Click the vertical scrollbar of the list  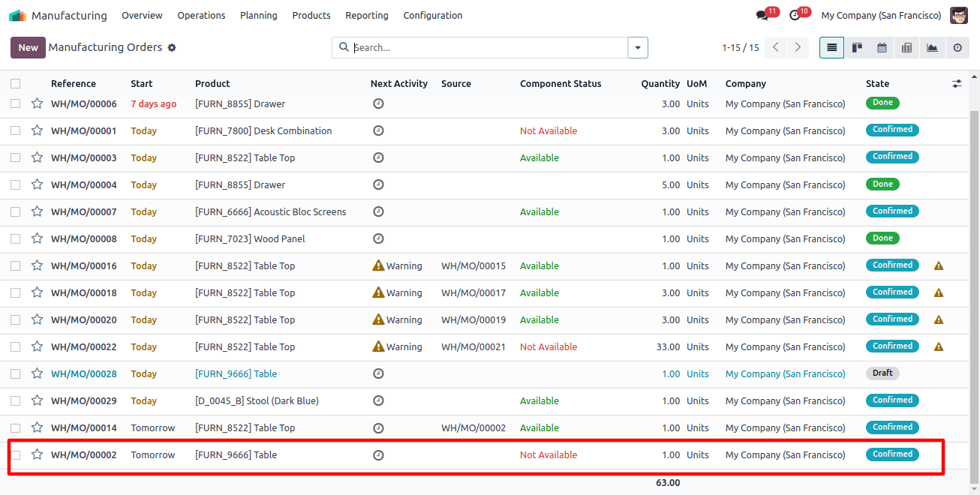(x=975, y=296)
